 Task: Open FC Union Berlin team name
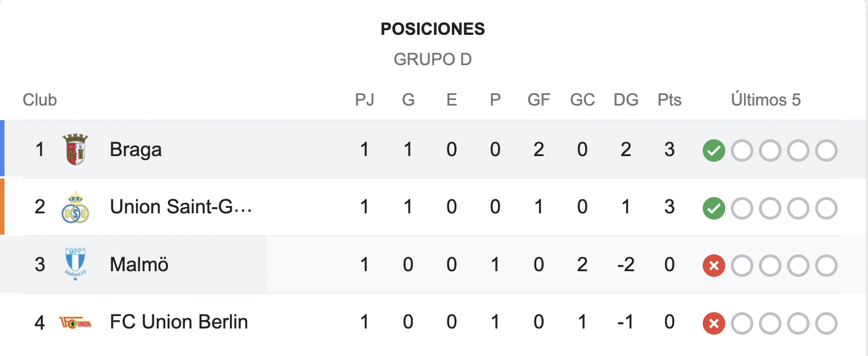[x=179, y=322]
